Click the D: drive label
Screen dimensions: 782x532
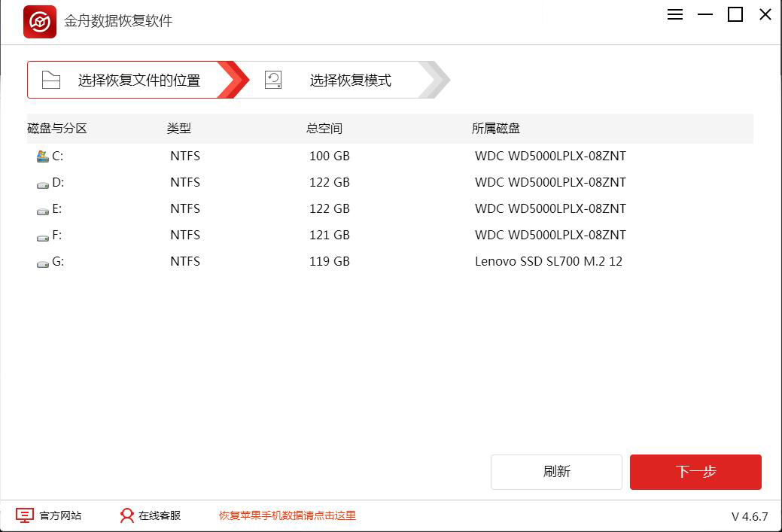(x=58, y=183)
